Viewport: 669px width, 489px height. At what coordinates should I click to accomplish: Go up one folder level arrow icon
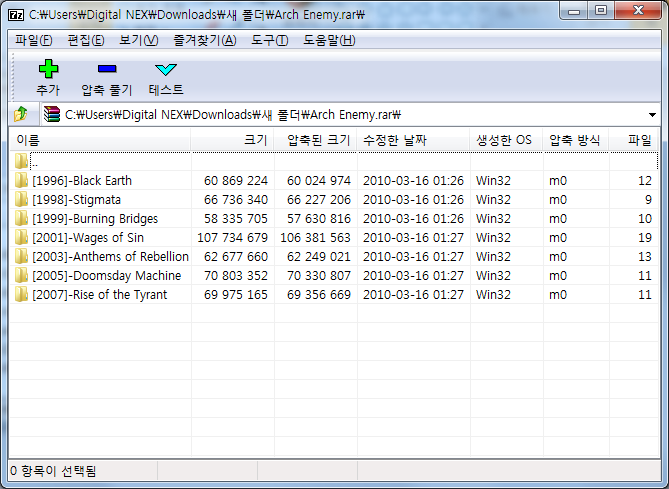[x=20, y=114]
